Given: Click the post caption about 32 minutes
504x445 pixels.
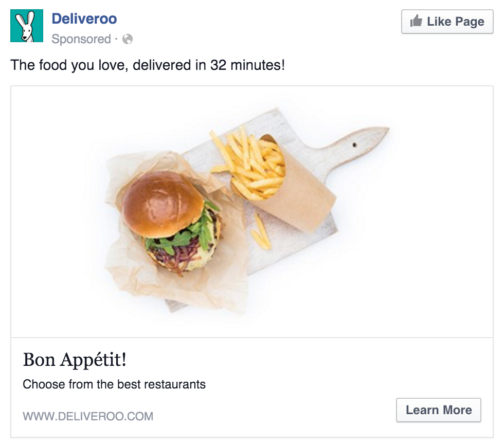Looking at the screenshot, I should click(x=148, y=65).
